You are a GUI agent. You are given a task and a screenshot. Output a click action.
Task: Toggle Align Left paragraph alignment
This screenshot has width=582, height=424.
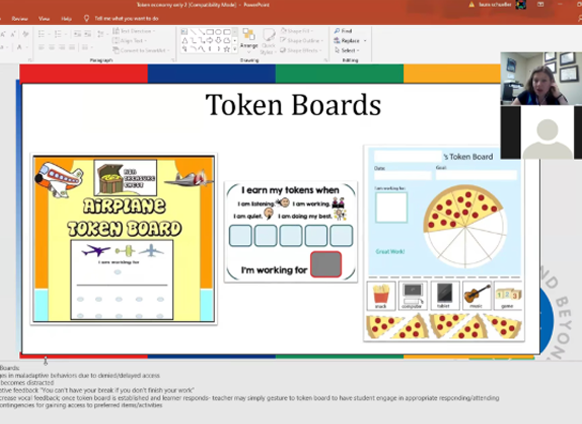tap(41, 47)
